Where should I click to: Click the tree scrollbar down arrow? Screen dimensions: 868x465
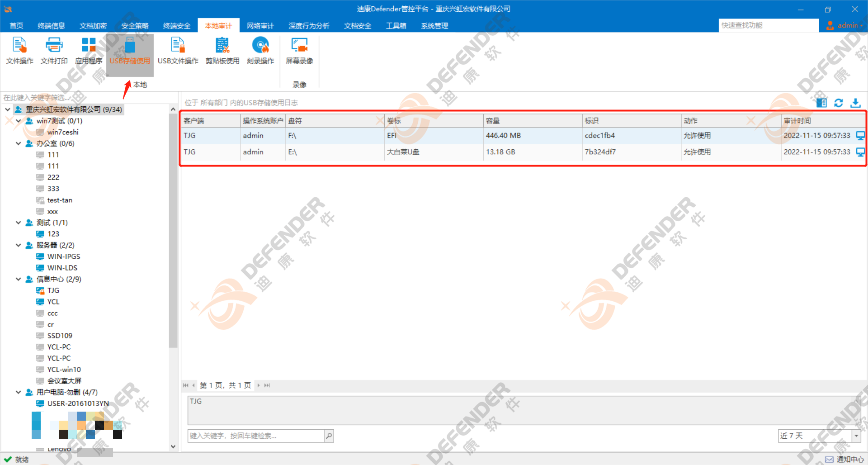(173, 446)
